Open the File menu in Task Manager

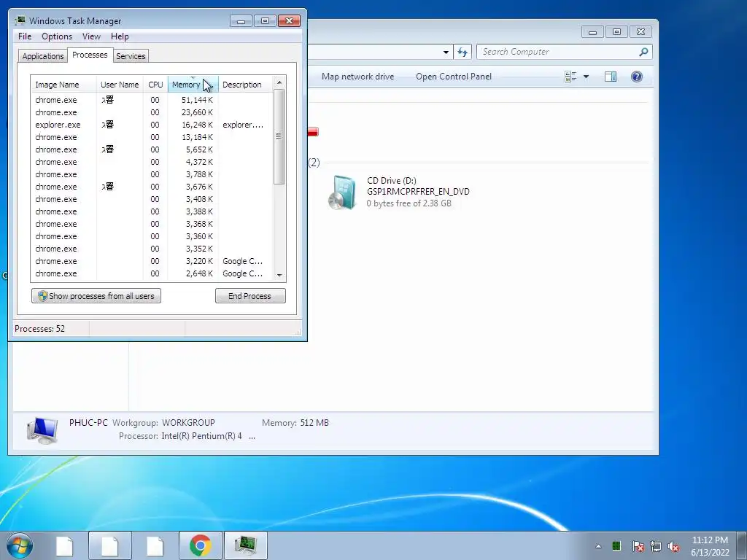coord(25,36)
